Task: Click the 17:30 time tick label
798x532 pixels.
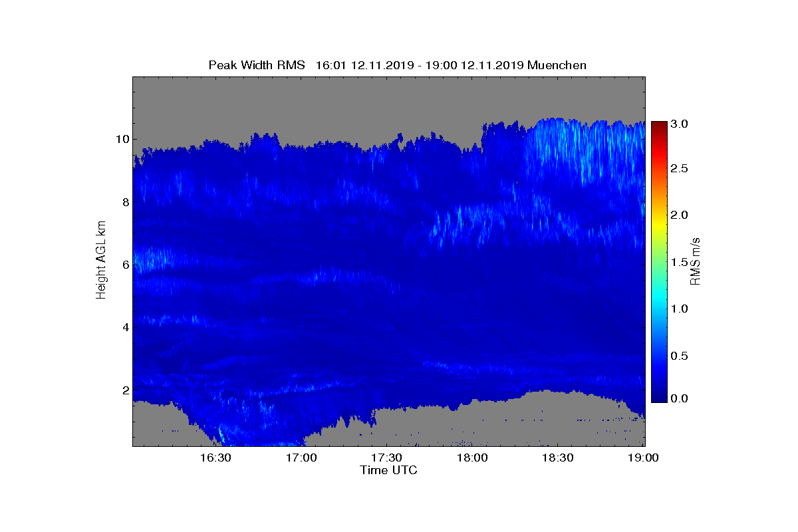Action: coord(386,458)
